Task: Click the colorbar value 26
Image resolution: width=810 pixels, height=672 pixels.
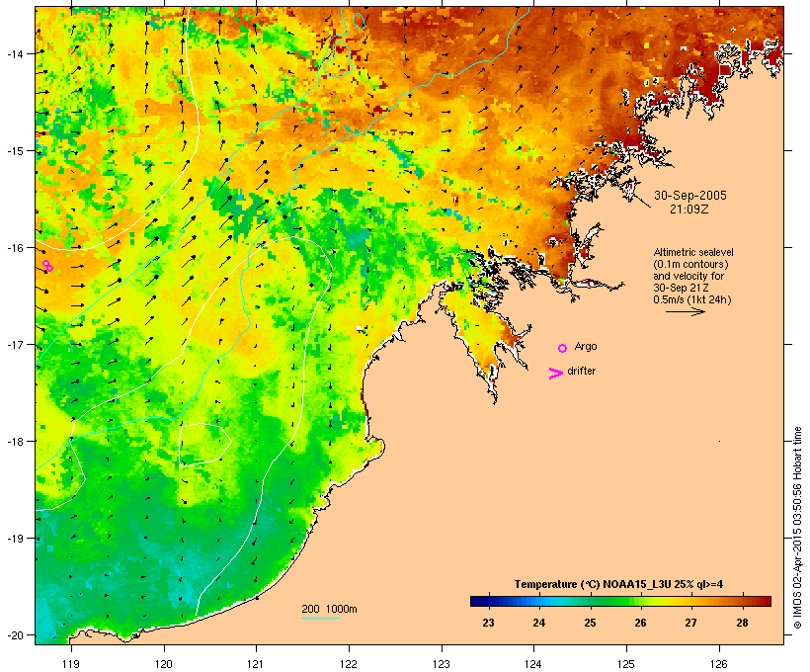Action: [x=640, y=623]
